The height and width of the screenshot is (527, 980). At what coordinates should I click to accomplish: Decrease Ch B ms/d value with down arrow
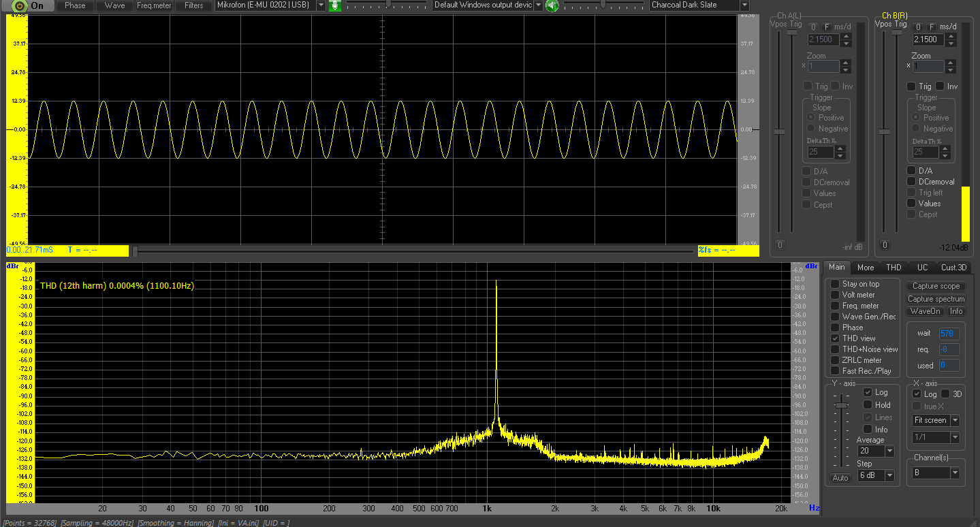(x=950, y=43)
